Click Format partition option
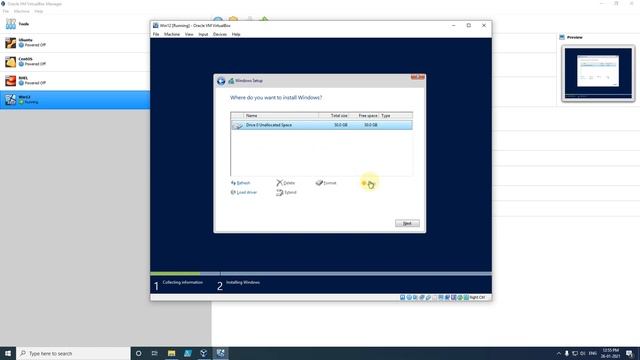This screenshot has width=640, height=360. 326,183
